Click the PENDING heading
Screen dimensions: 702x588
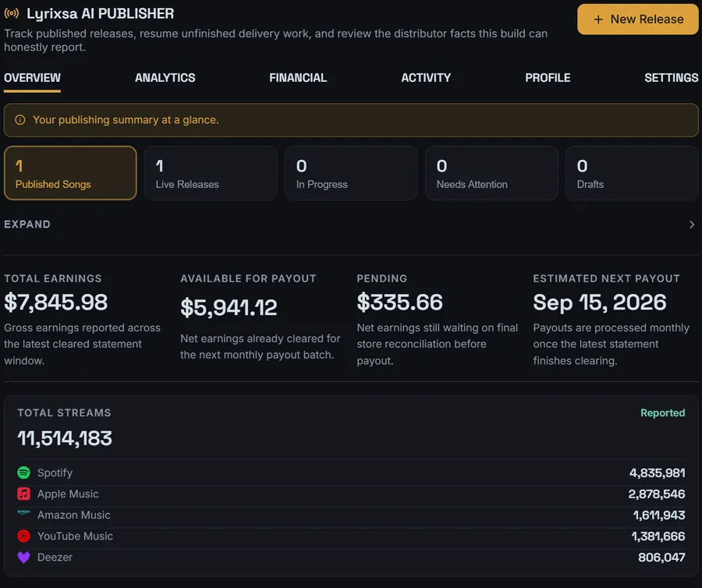tap(382, 278)
